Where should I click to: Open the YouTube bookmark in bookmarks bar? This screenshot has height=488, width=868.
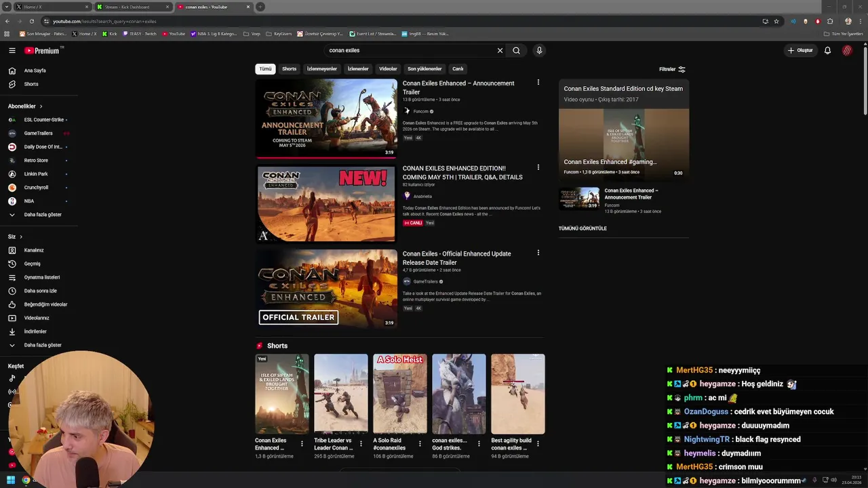click(174, 34)
